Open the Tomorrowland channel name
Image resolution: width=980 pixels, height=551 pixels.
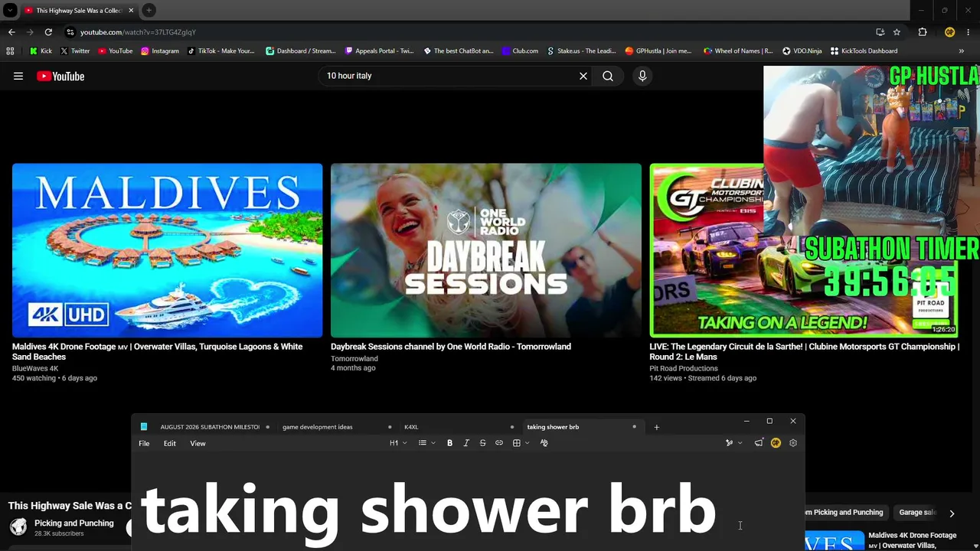tap(354, 358)
